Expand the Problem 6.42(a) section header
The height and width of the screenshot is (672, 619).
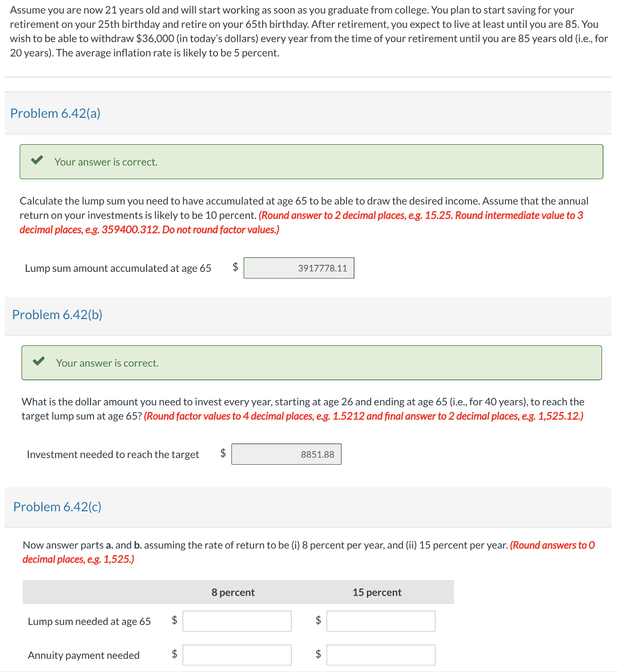56,113
